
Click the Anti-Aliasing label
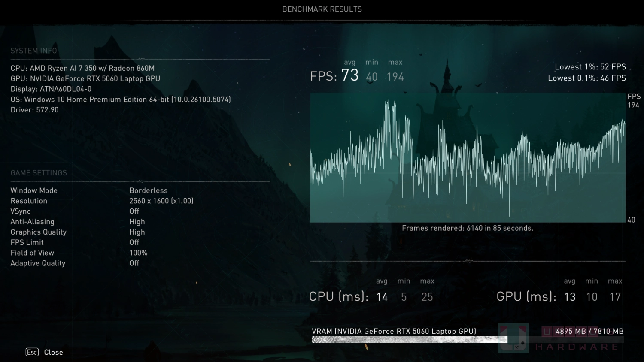pos(33,222)
